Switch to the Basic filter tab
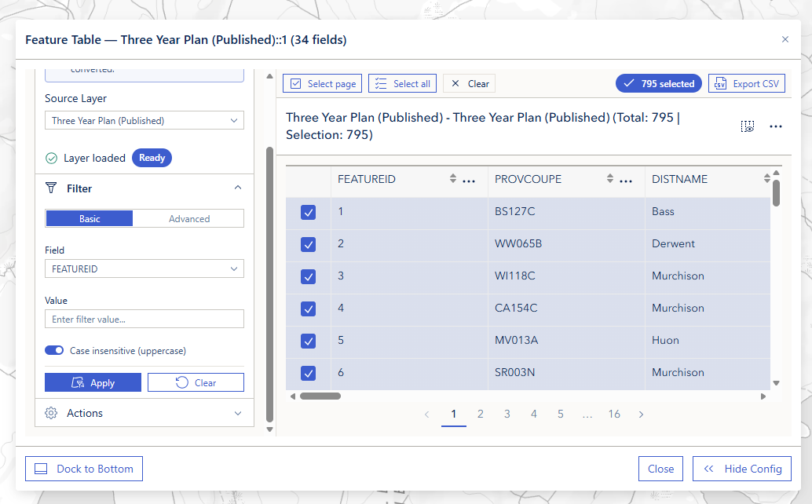 click(x=89, y=218)
